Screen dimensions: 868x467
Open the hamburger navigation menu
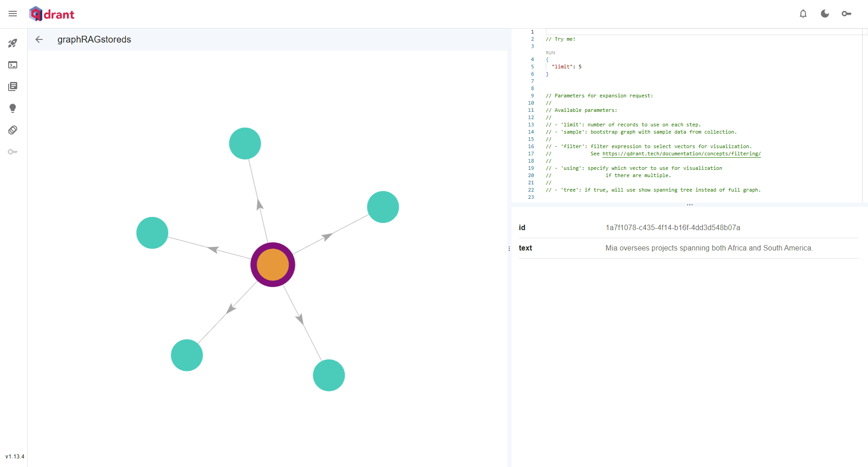click(x=13, y=14)
